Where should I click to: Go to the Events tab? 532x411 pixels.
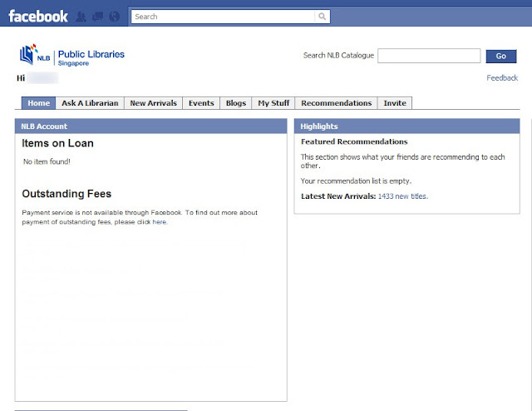click(x=201, y=103)
